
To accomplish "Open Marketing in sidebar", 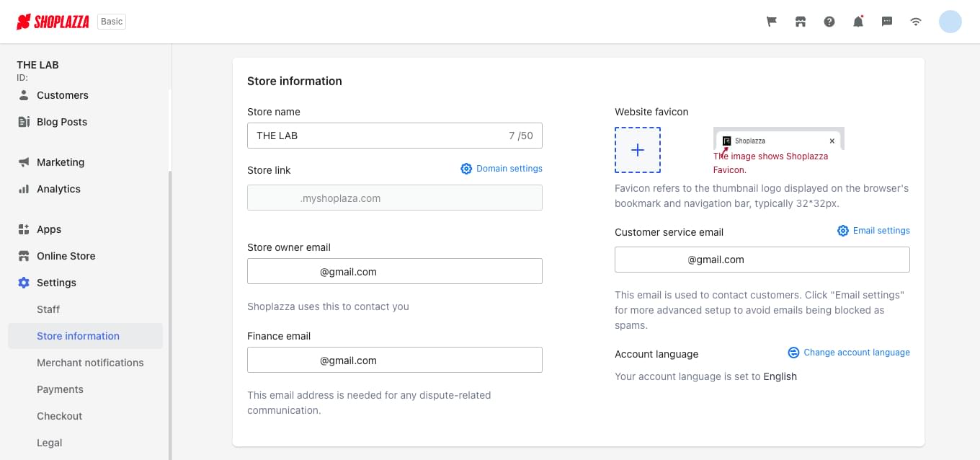I will click(x=60, y=162).
